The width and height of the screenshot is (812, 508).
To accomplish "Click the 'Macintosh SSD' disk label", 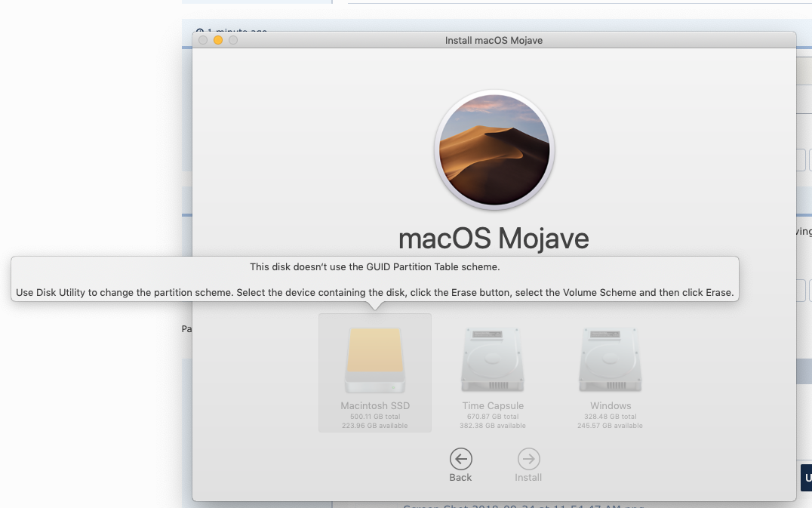I will click(375, 406).
